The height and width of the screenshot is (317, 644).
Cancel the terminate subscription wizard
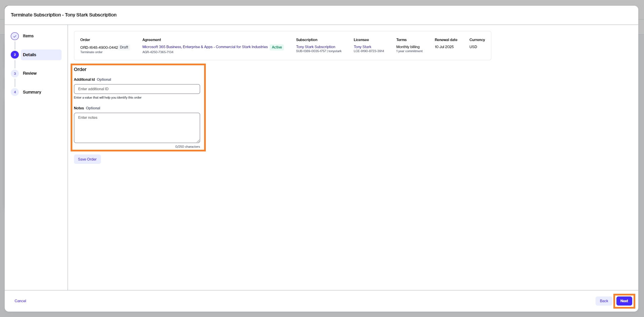(20, 301)
